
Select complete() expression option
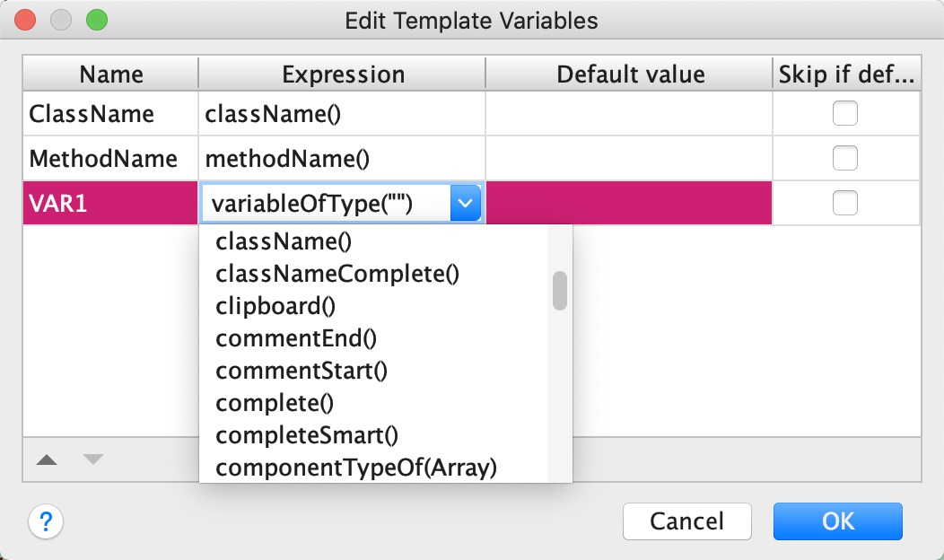275,403
